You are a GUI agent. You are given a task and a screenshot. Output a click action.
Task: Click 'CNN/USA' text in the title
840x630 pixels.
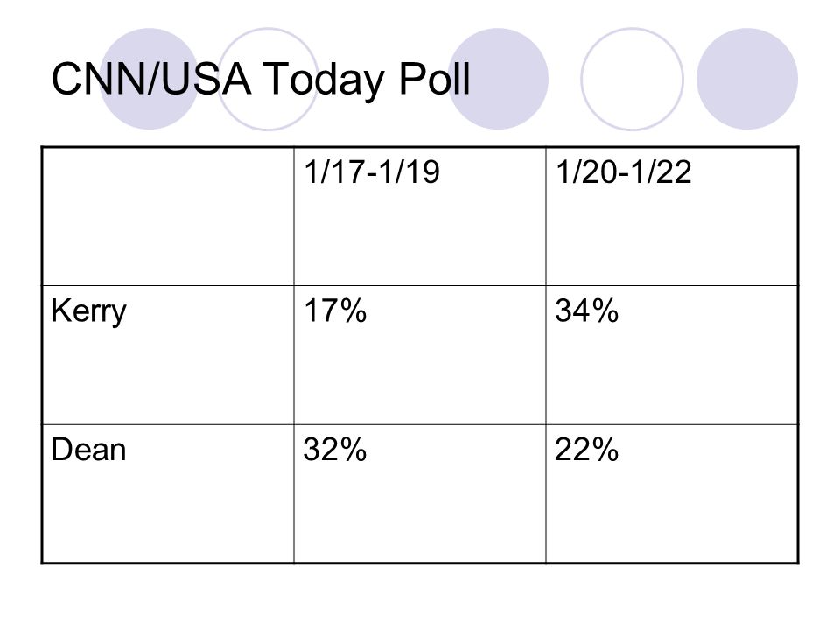pos(151,78)
